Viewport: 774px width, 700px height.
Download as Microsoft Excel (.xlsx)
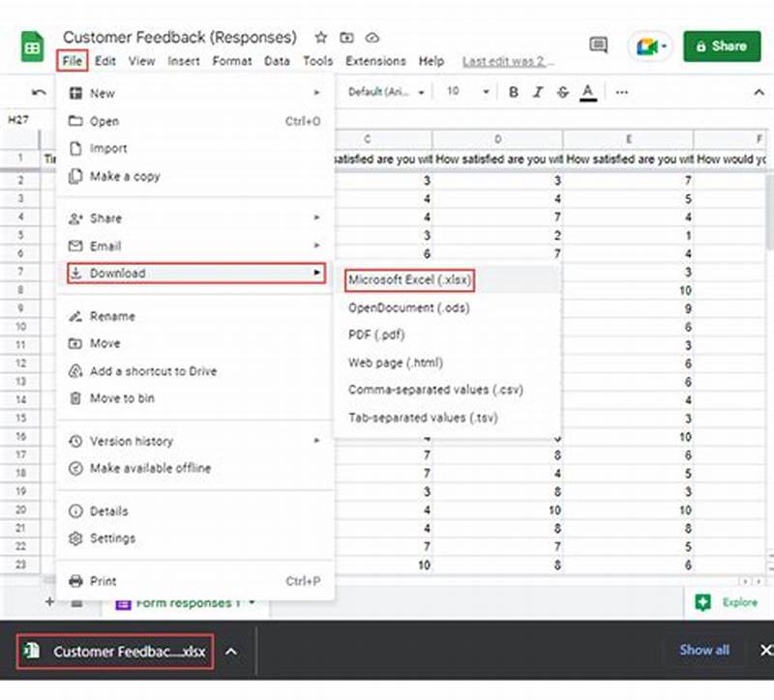click(410, 280)
